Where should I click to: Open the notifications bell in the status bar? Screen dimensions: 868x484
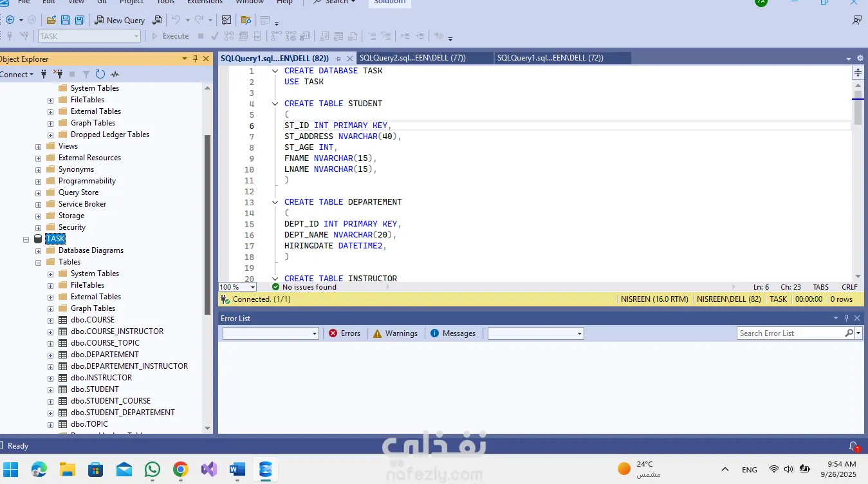coord(854,446)
